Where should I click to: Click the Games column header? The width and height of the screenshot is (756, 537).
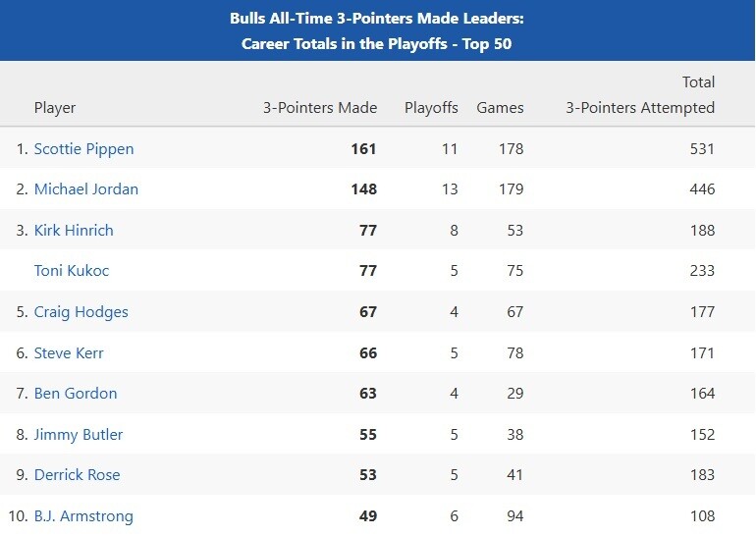(x=500, y=108)
